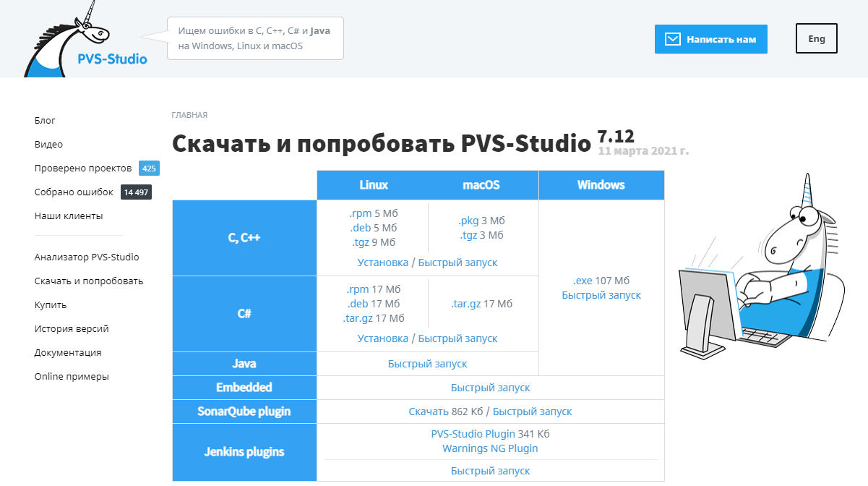Go to Скачать и попробовать sidebar link

coord(89,281)
